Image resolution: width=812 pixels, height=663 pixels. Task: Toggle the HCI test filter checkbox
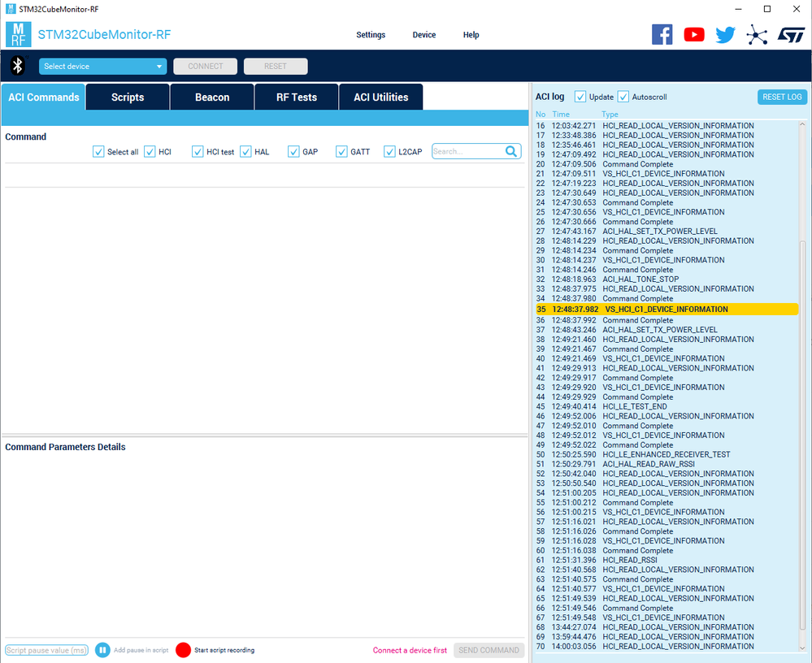198,152
